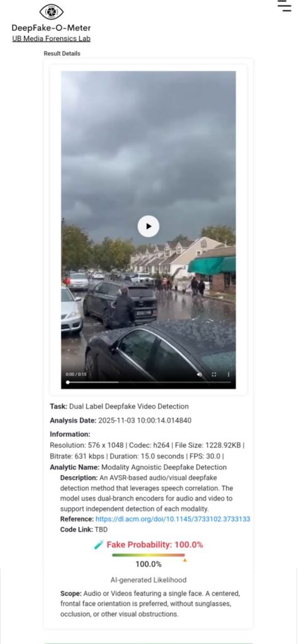Click the 0:00 / 0:15 time display
The width and height of the screenshot is (307, 644).
click(76, 374)
